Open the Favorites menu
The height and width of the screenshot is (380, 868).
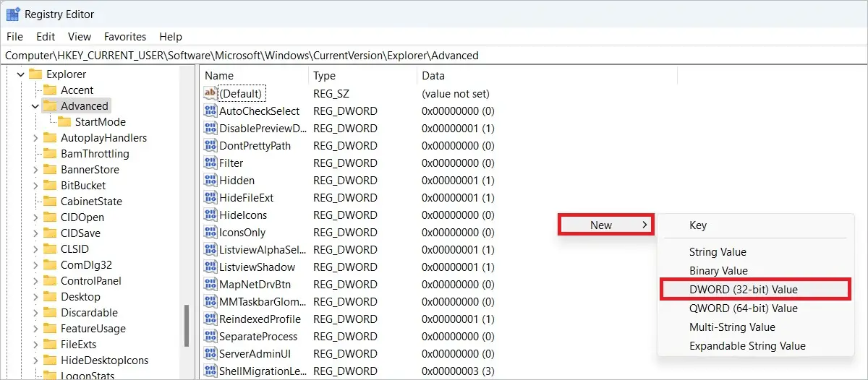[125, 36]
